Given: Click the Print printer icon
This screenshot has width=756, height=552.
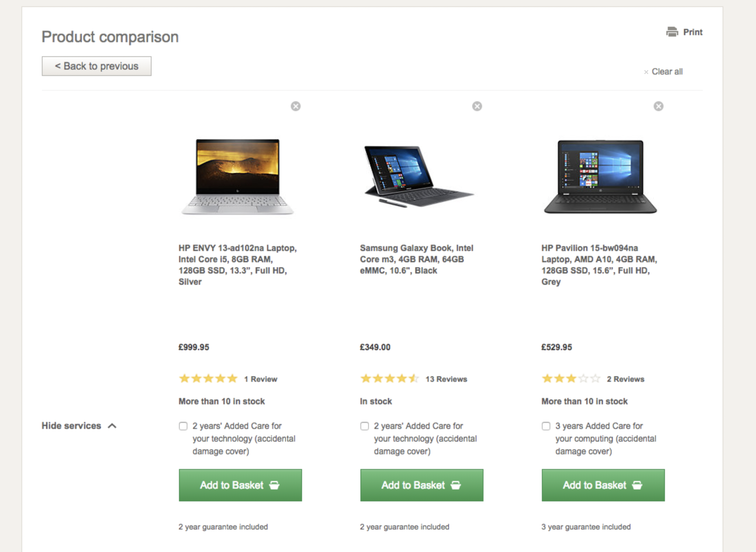Looking at the screenshot, I should pyautogui.click(x=672, y=32).
